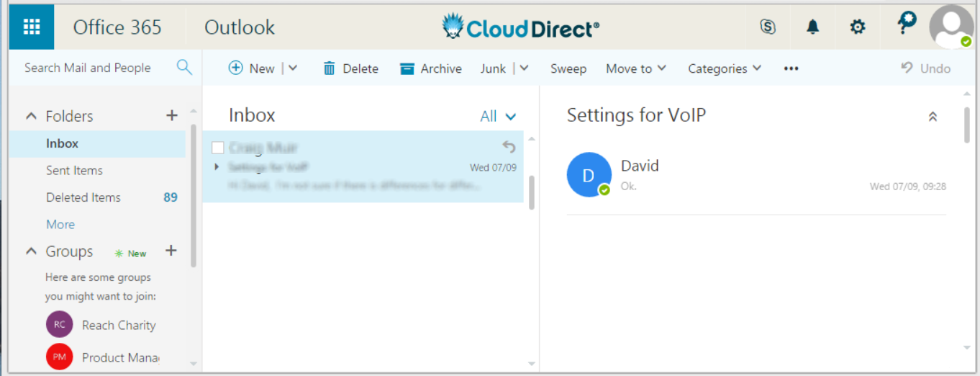Click the Inbox list heading

coord(252,115)
